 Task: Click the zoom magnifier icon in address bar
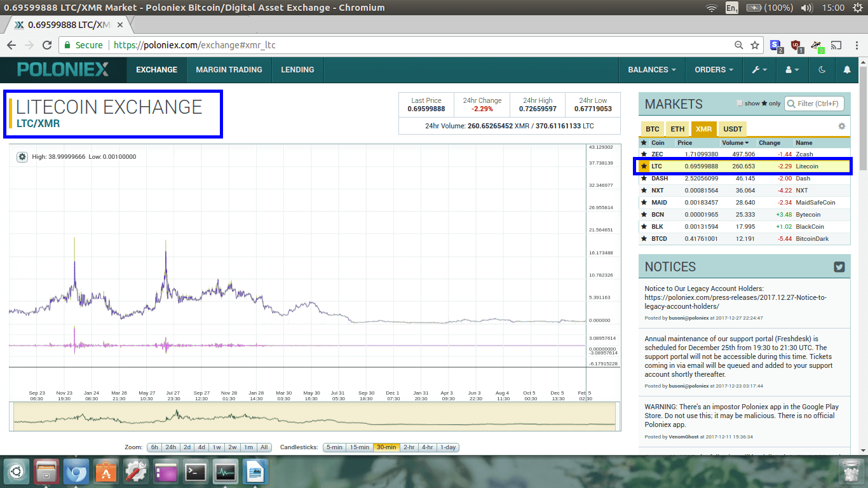coord(738,45)
